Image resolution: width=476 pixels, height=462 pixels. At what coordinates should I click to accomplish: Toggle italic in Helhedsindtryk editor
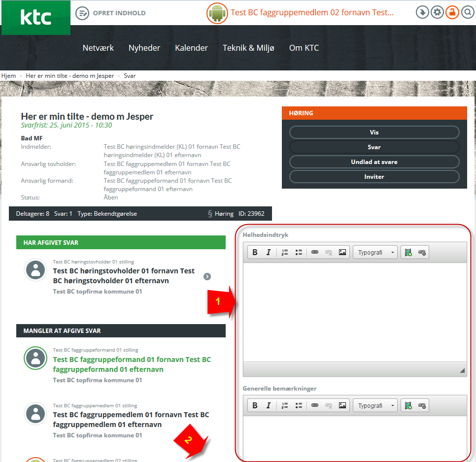[269, 252]
